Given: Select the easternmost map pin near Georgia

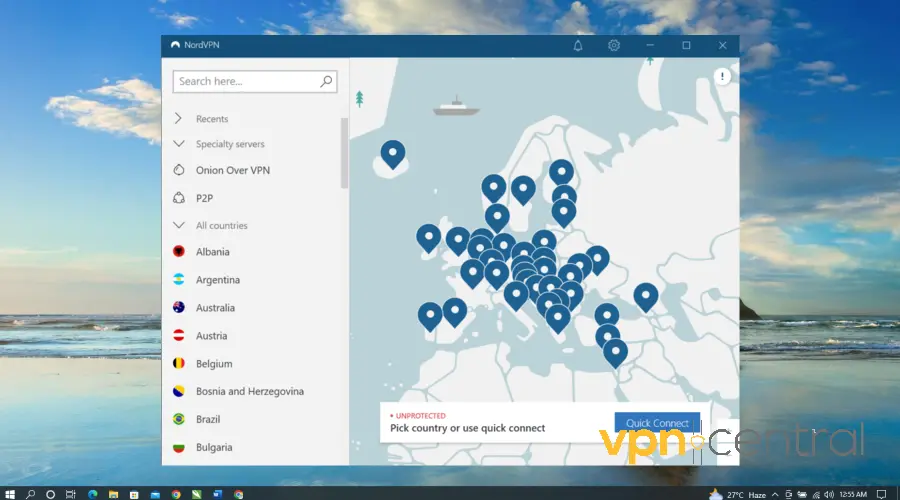Looking at the screenshot, I should point(646,297).
